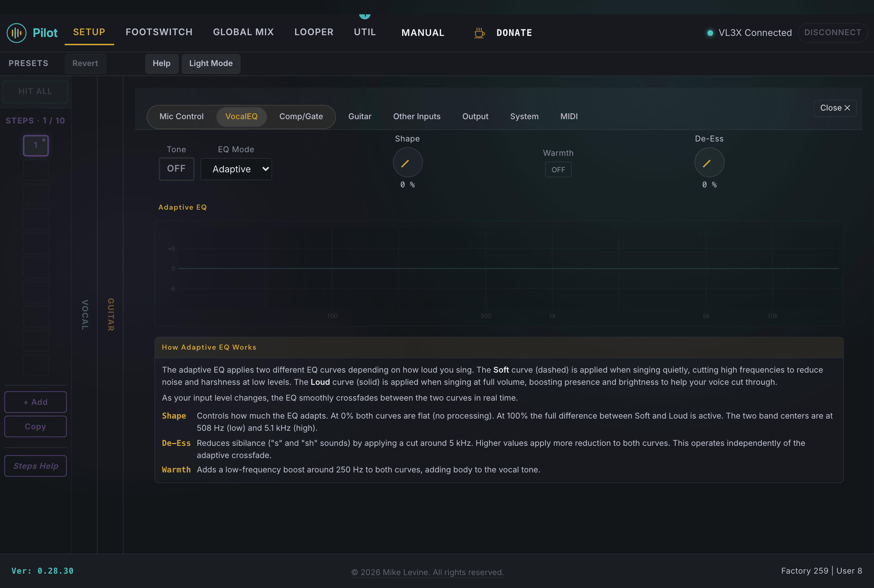The image size is (874, 588).
Task: Open the GUITAR vertical panel
Action: [111, 314]
